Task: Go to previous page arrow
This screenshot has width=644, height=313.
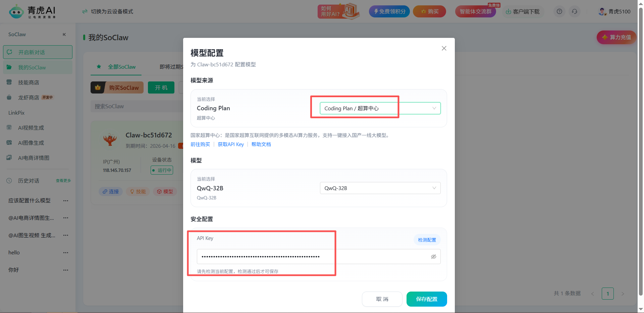Action: (593, 294)
